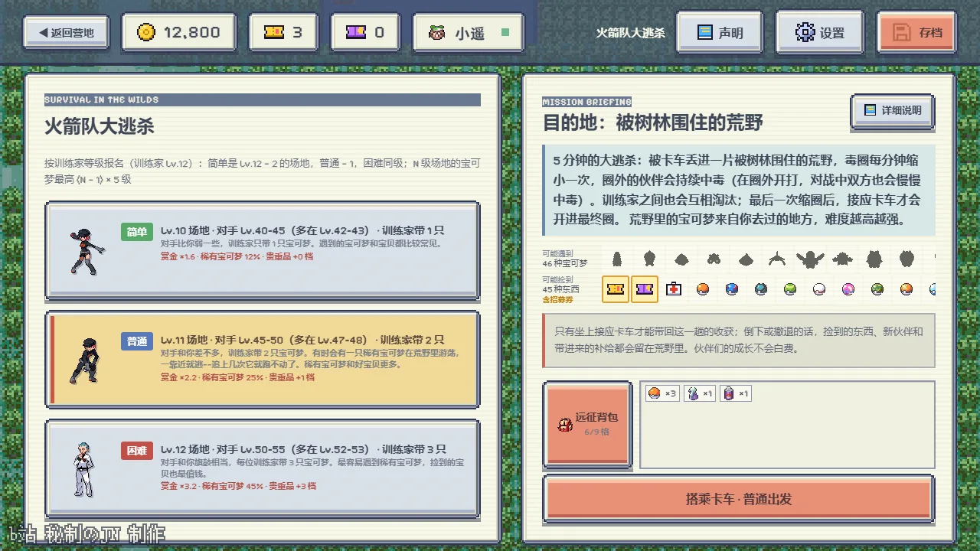This screenshot has width=980, height=551.
Task: Open the 远征背包 expedition backpack
Action: pyautogui.click(x=589, y=424)
